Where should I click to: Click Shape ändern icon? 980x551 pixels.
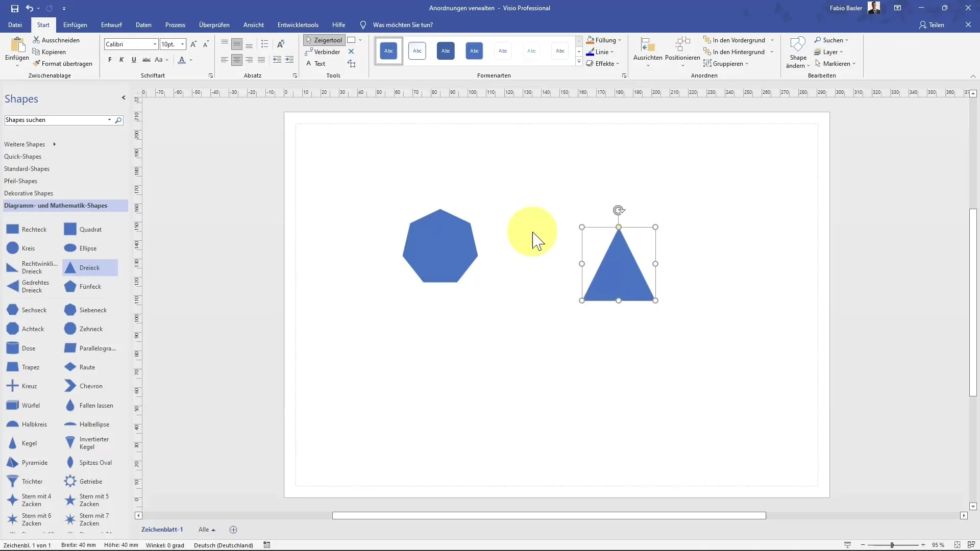[798, 52]
